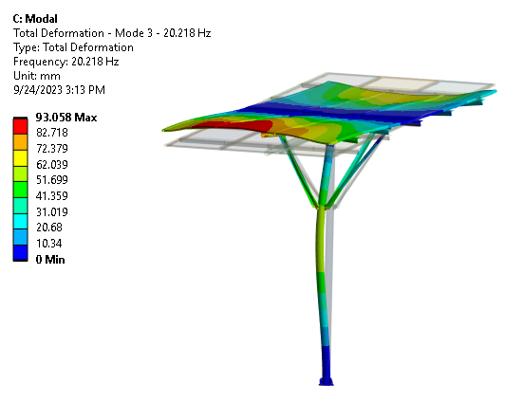This screenshot has height=420, width=523.
Task: Click the 51.699 legend value
Action: [52, 180]
